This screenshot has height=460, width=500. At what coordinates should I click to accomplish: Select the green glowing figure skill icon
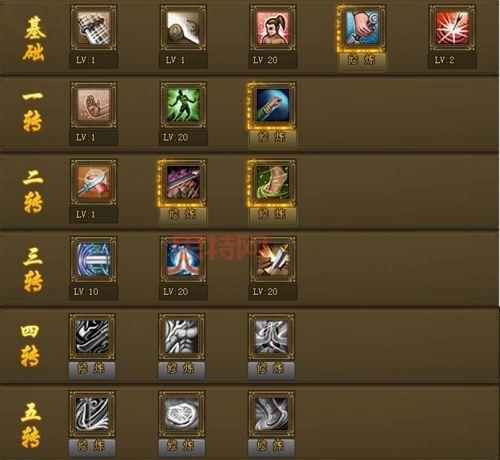tap(183, 105)
